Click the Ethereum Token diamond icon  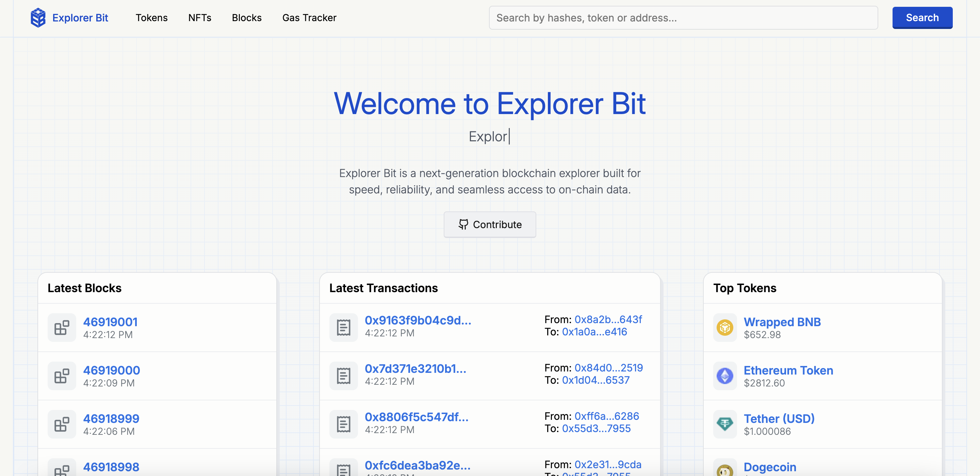click(725, 376)
